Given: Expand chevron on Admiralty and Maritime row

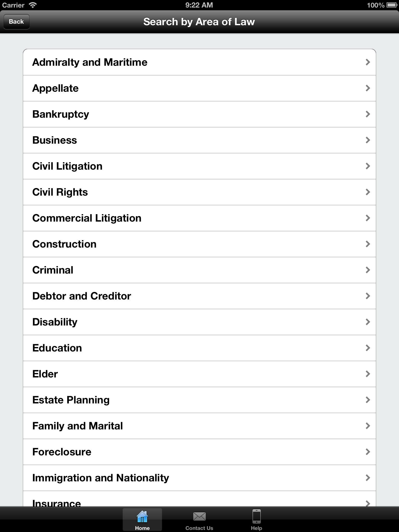Looking at the screenshot, I should [x=368, y=62].
